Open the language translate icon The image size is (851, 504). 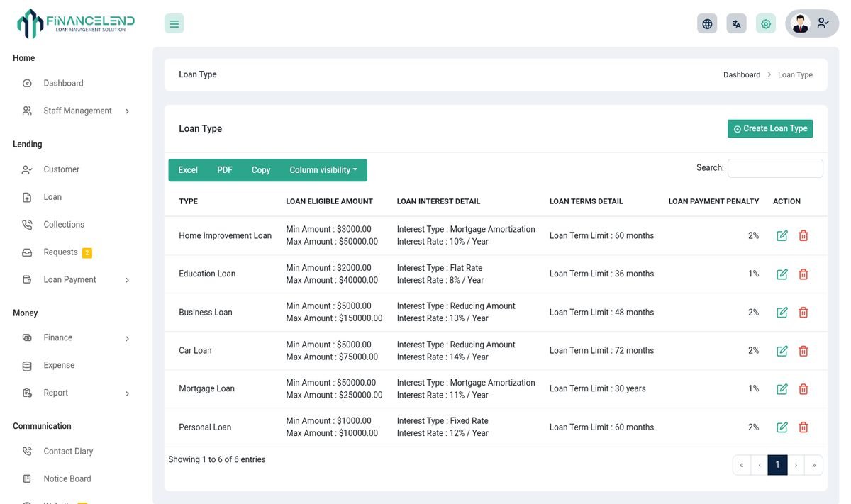(x=737, y=23)
